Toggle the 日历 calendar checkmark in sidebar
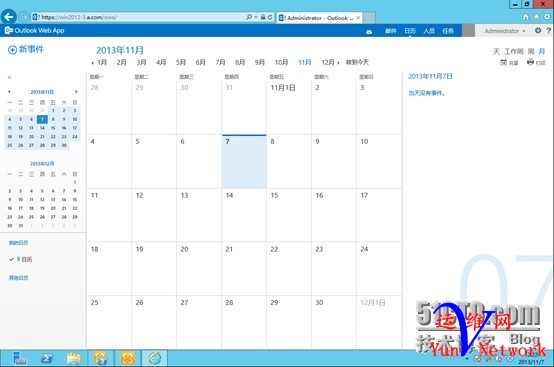The image size is (554, 367). pos(12,259)
